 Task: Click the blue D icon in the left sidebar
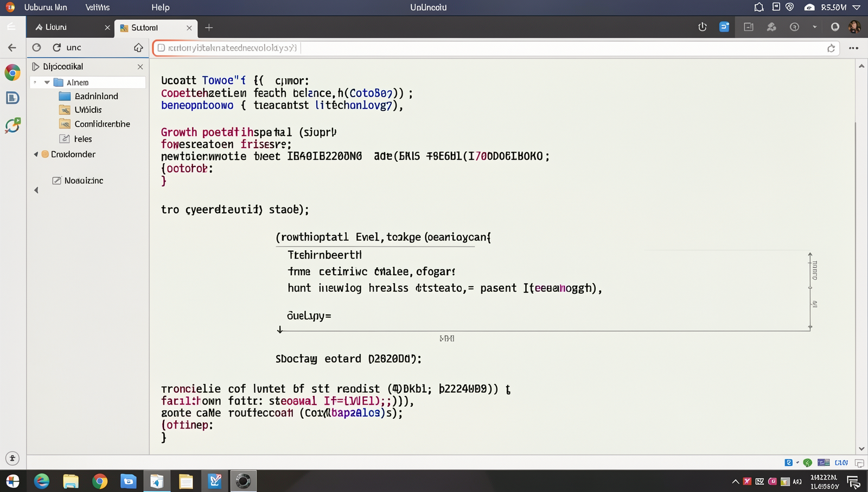pyautogui.click(x=12, y=98)
